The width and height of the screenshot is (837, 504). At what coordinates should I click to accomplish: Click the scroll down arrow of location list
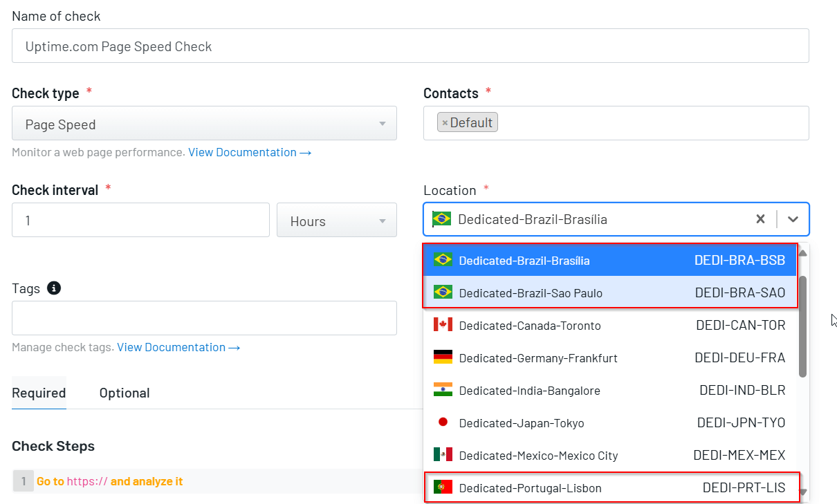tap(802, 492)
